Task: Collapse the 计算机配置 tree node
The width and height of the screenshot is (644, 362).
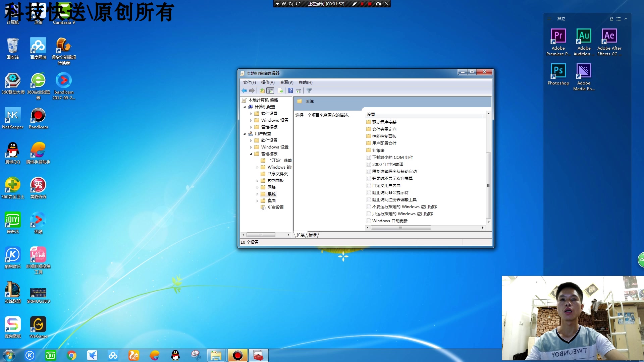Action: coord(245,107)
